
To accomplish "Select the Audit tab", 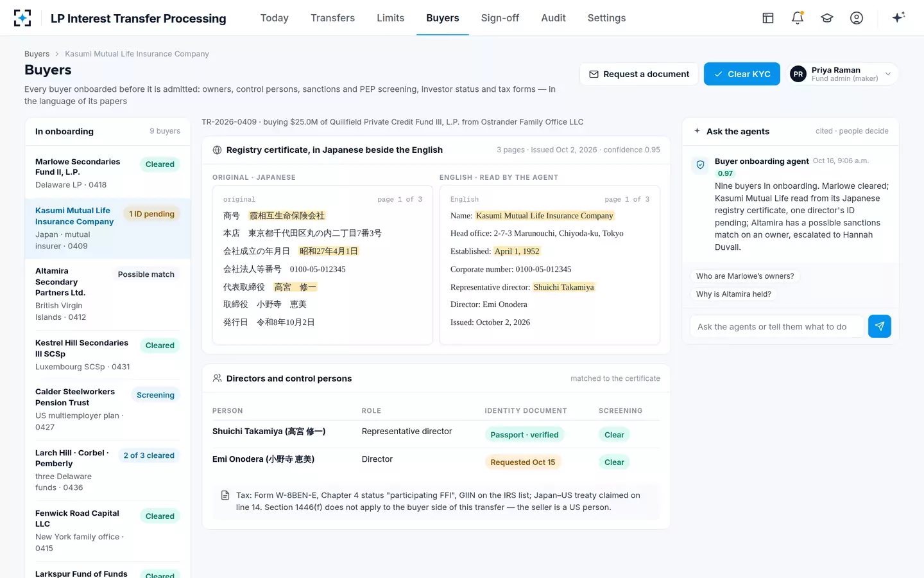I will pyautogui.click(x=553, y=18).
